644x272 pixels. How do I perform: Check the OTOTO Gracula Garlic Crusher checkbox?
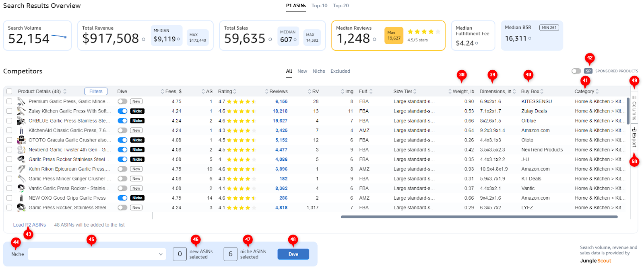coord(9,140)
